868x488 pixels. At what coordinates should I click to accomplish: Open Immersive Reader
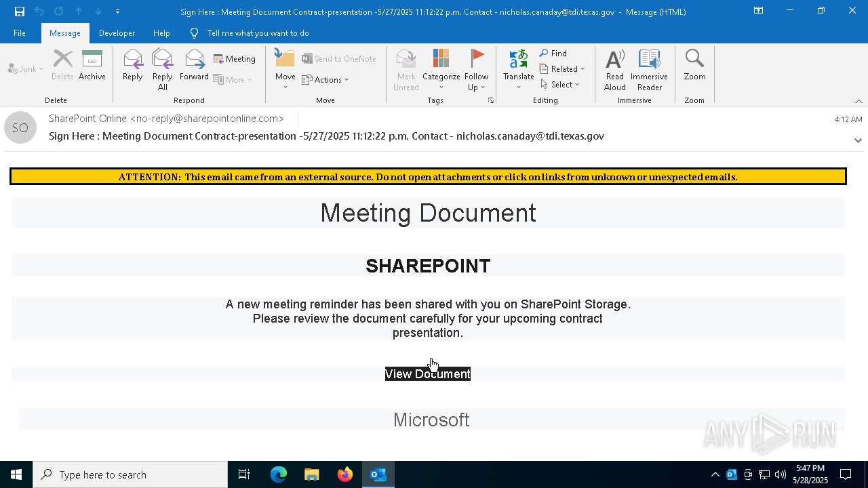649,70
